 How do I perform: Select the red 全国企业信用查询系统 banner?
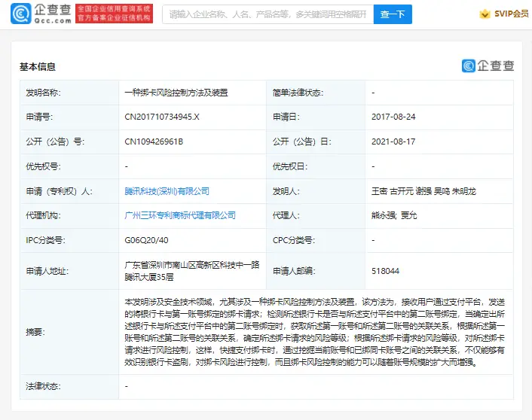point(114,14)
